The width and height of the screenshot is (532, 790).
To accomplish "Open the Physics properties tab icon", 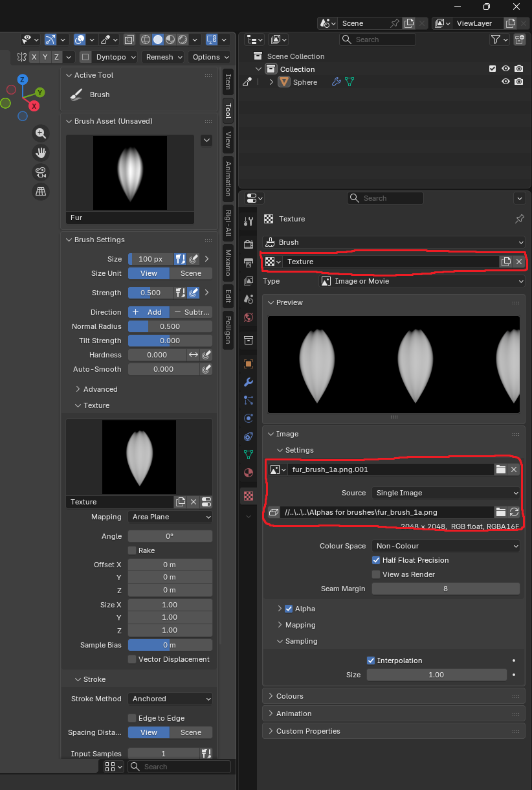I will coord(249,418).
